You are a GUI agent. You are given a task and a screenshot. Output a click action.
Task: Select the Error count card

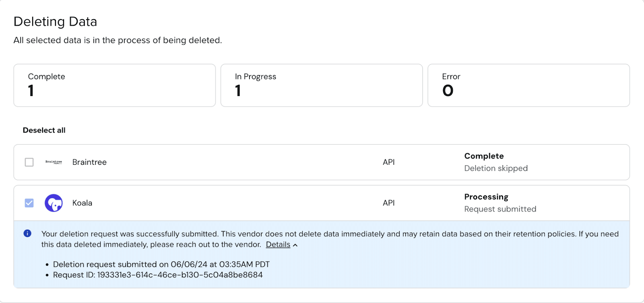pyautogui.click(x=528, y=85)
